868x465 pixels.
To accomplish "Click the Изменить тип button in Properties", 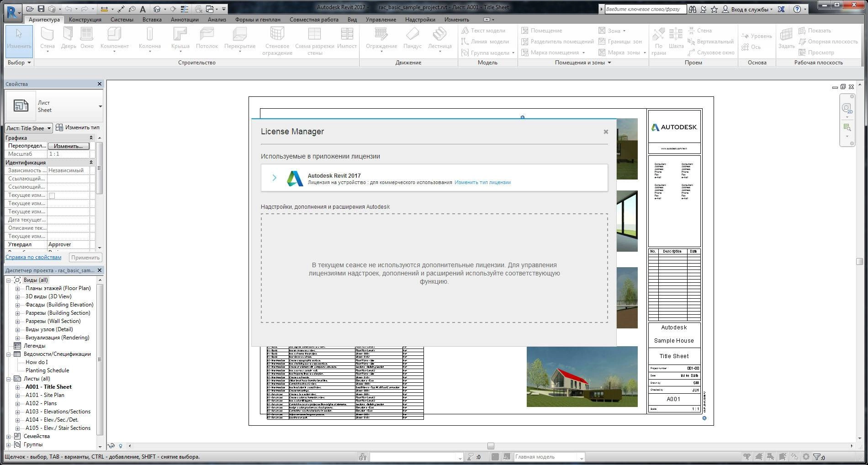I will 78,127.
